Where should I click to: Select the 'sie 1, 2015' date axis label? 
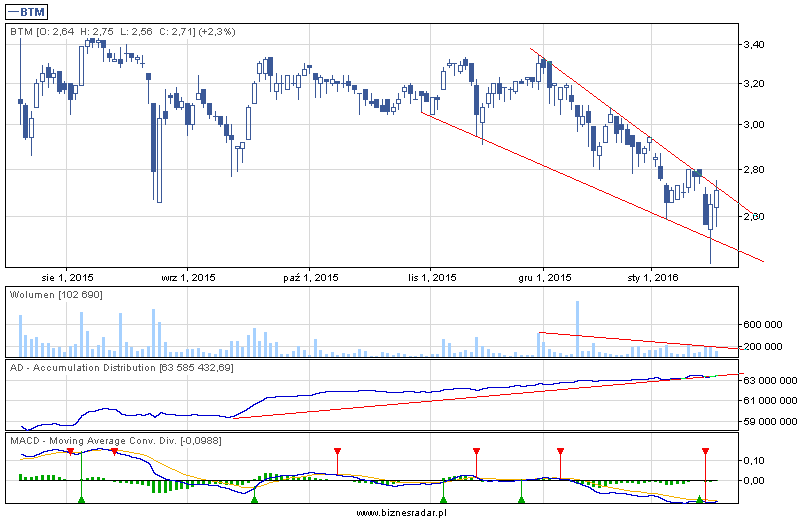(x=69, y=277)
